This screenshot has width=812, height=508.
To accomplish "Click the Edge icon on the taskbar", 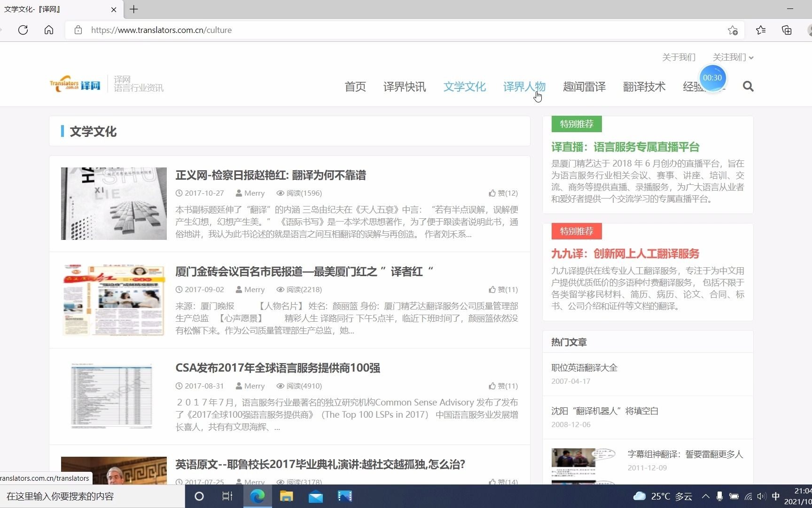I will 257,496.
